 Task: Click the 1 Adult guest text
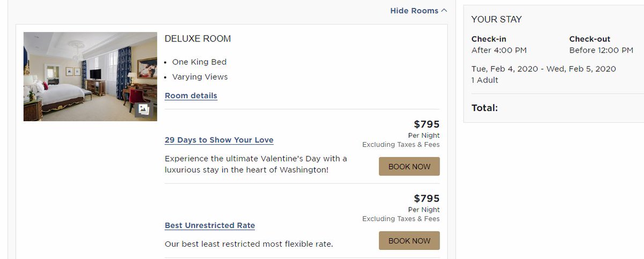[485, 80]
